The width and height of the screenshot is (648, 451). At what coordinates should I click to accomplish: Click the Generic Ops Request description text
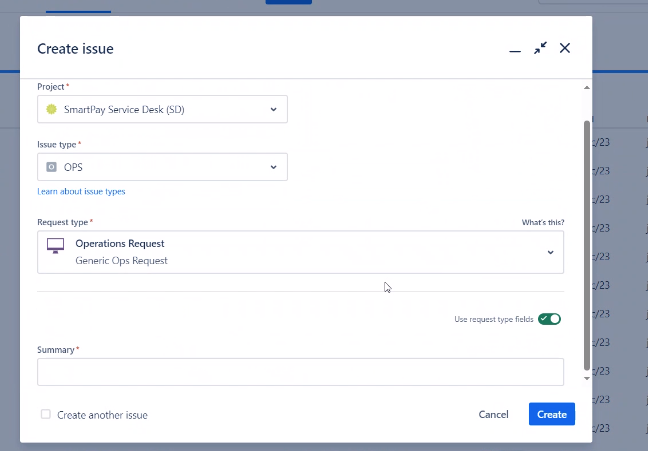click(122, 261)
